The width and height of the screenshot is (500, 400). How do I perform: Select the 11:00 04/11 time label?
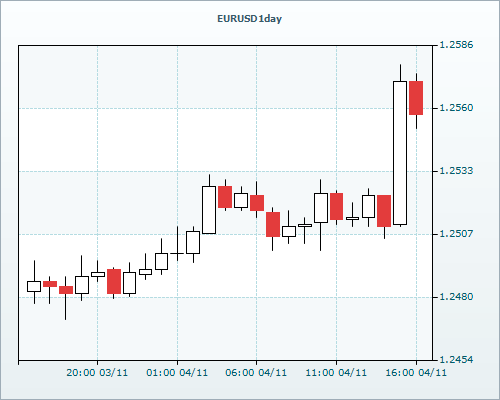point(336,373)
